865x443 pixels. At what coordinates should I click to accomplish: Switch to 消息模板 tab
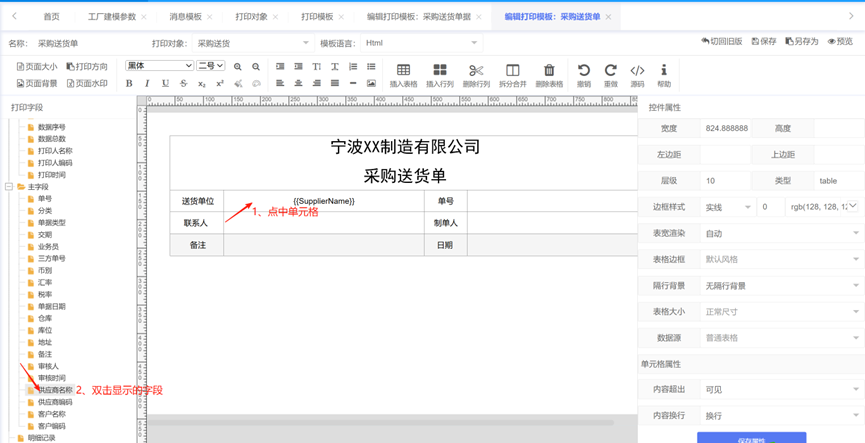pos(186,17)
